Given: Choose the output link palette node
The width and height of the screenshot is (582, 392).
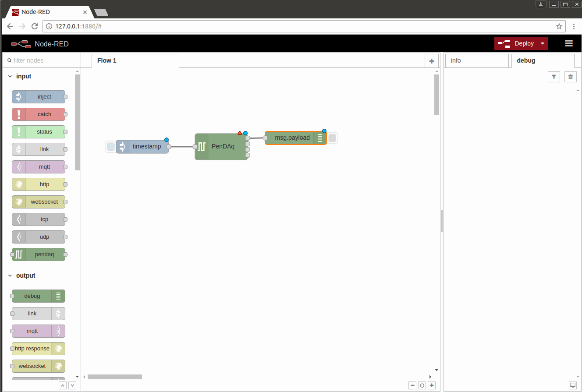Looking at the screenshot, I should click(39, 314).
